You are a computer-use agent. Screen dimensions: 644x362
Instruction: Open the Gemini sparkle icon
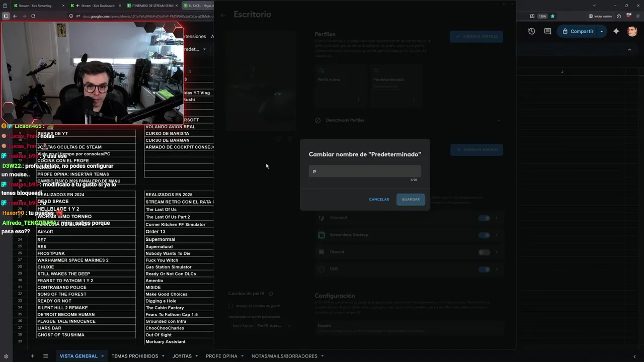coord(616,31)
